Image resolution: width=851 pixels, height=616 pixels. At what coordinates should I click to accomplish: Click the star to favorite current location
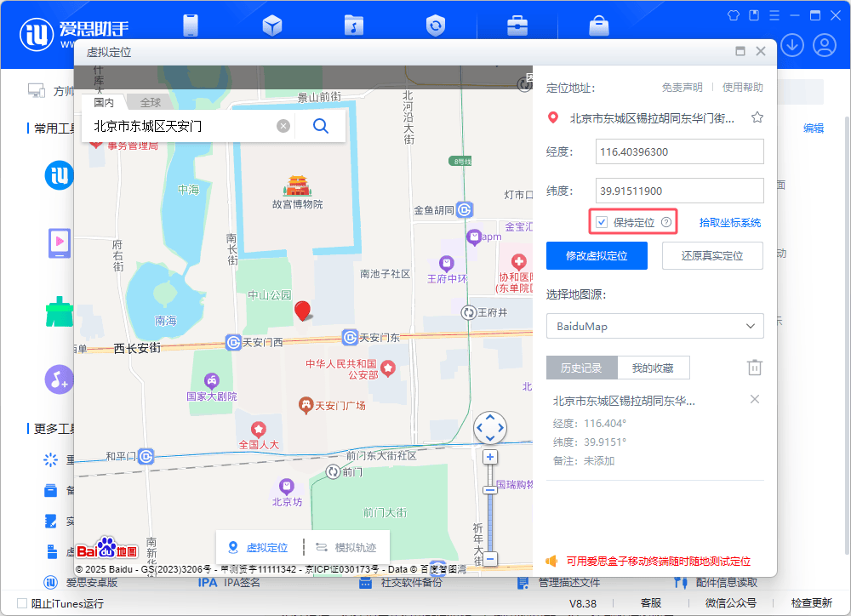(758, 117)
